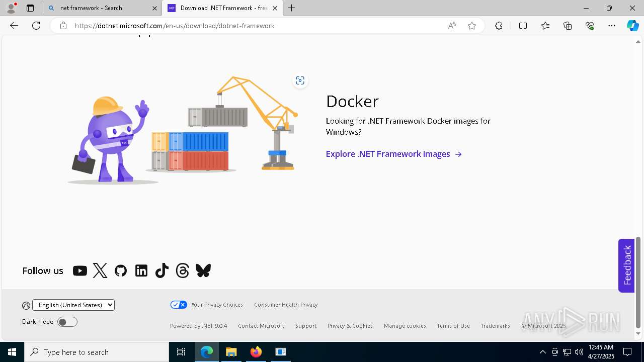644x362 pixels.
Task: Open the Threads follow icon
Action: pyautogui.click(x=182, y=271)
